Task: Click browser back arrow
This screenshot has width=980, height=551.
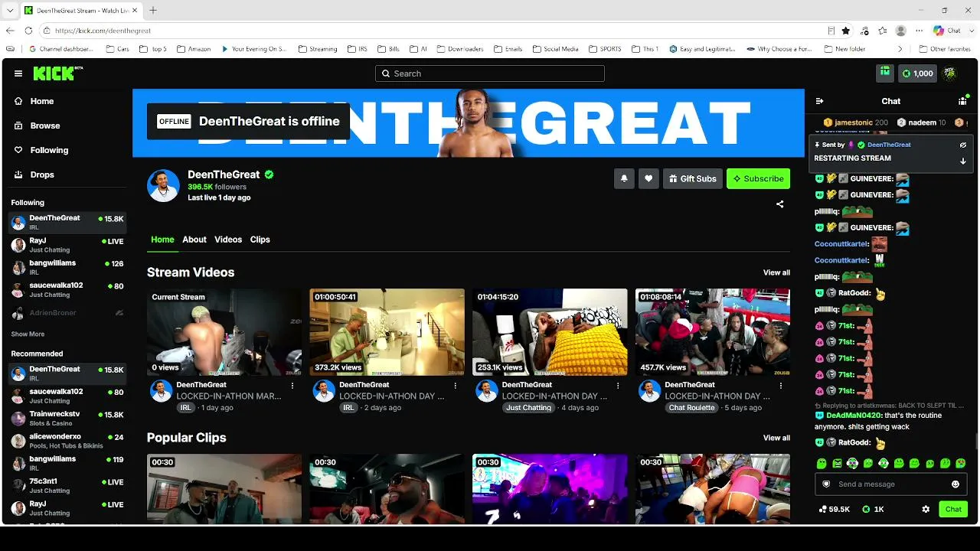Action: click(10, 31)
